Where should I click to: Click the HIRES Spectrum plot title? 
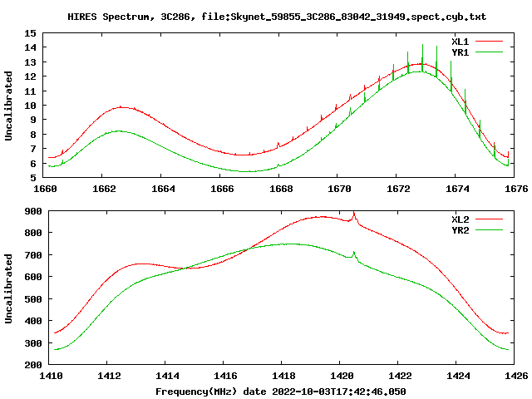[277, 17]
